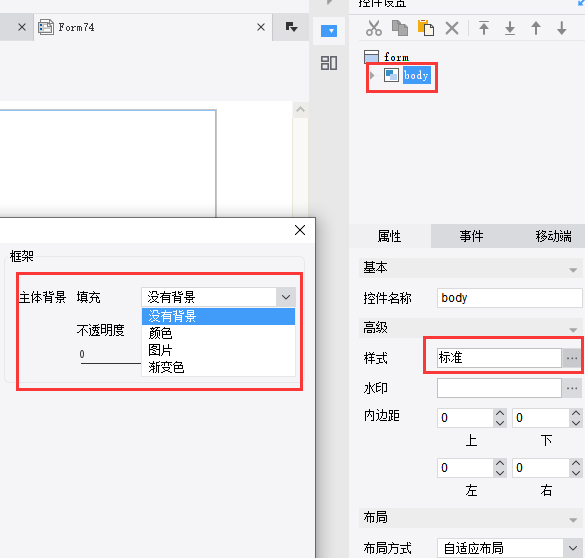Increase the 上 padding value
This screenshot has height=558, width=585.
(500, 413)
